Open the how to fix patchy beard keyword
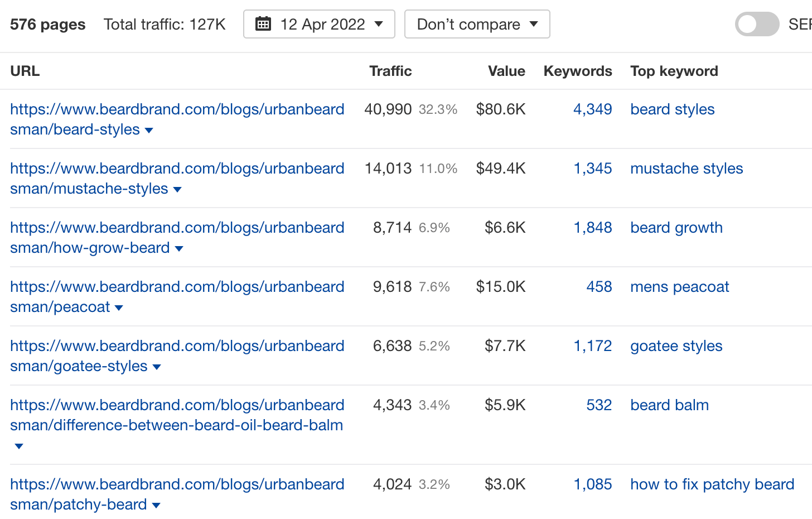 712,484
